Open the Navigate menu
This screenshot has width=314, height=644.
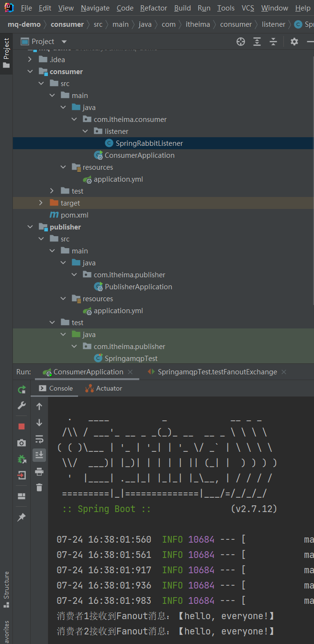tap(95, 8)
